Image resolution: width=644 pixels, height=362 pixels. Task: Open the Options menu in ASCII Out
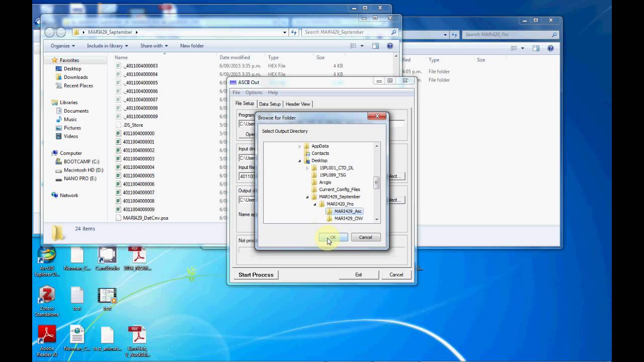click(254, 93)
